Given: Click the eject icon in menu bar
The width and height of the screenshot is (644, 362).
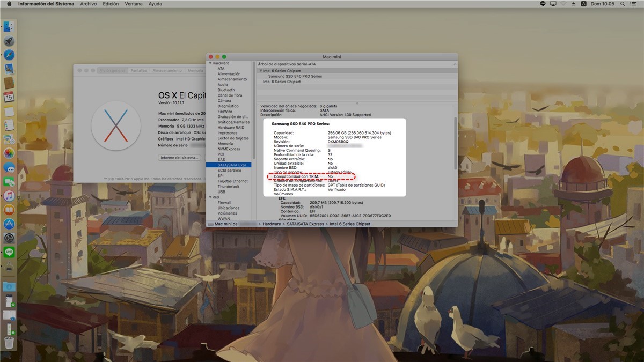Looking at the screenshot, I should tap(574, 4).
